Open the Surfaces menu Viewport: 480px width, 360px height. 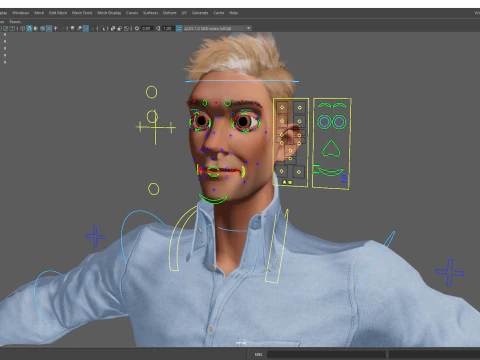click(150, 13)
